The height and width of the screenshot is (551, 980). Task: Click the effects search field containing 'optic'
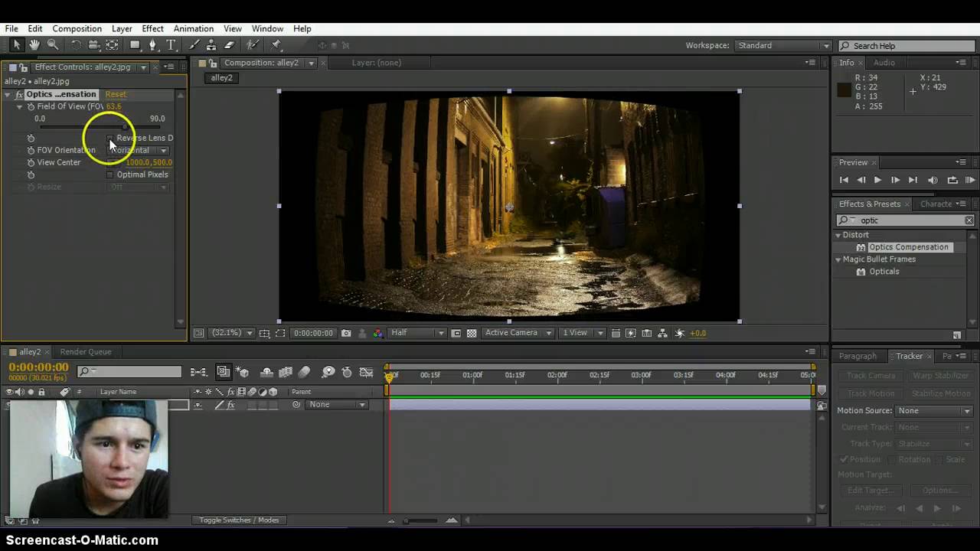pos(906,220)
